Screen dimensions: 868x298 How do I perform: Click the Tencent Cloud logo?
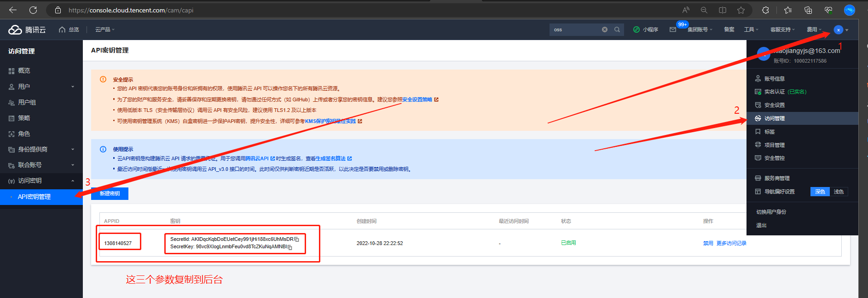[x=27, y=29]
